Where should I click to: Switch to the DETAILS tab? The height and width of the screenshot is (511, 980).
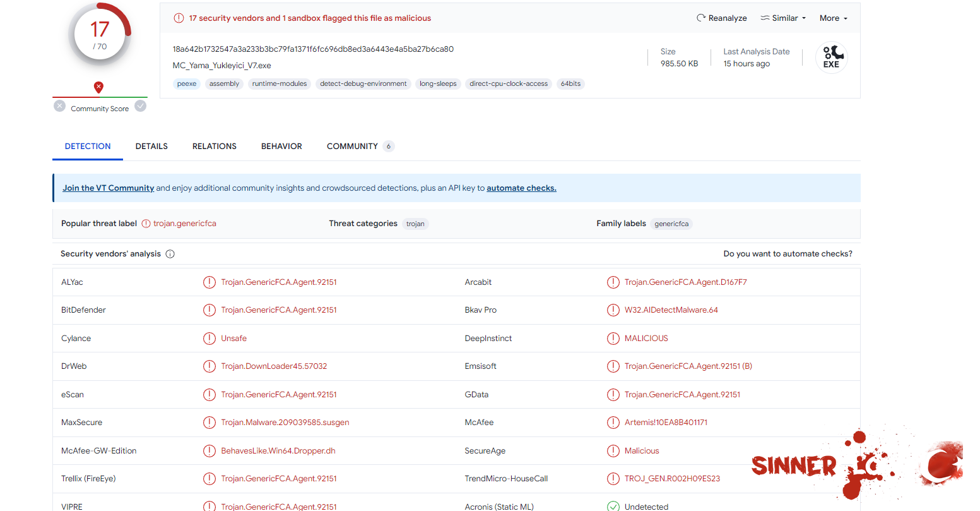tap(151, 146)
